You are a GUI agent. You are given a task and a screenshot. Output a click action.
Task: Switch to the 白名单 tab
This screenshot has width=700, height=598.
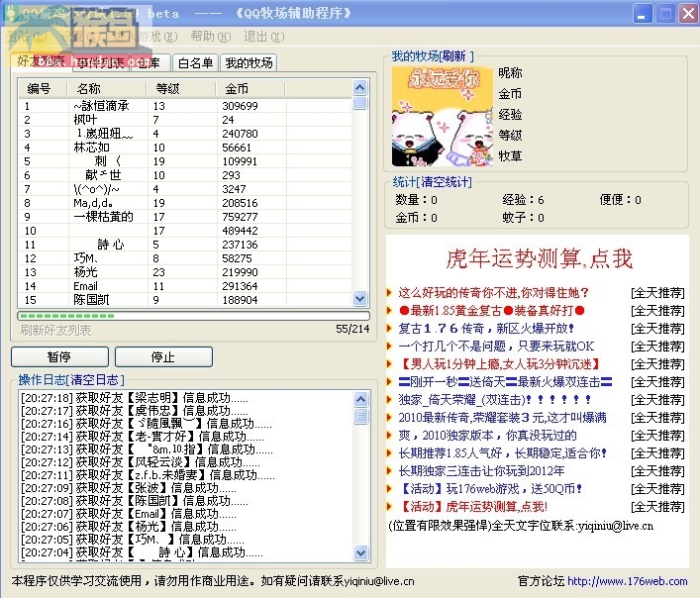[195, 63]
